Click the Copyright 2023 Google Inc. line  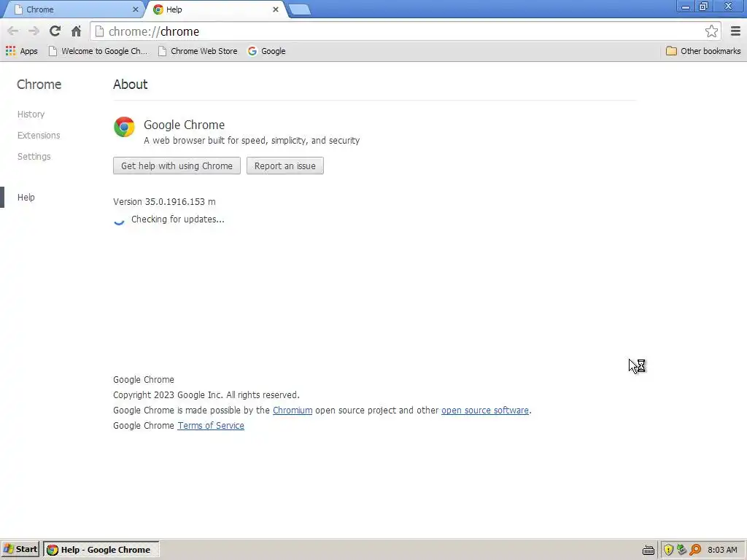click(x=206, y=395)
